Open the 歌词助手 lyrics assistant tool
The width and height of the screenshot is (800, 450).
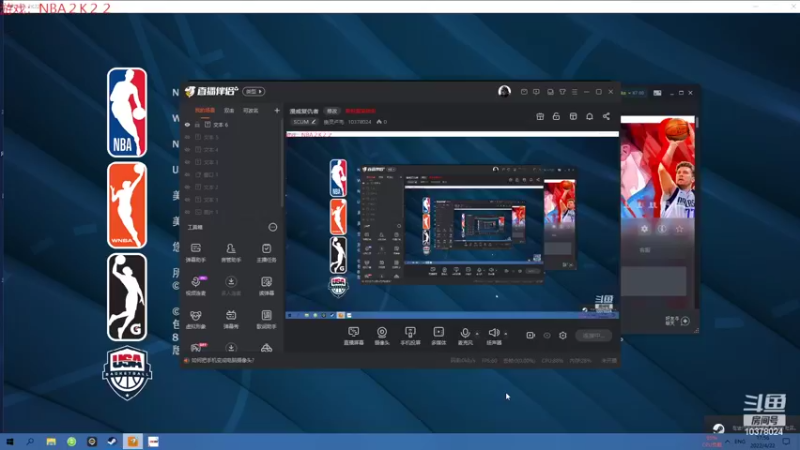[266, 319]
